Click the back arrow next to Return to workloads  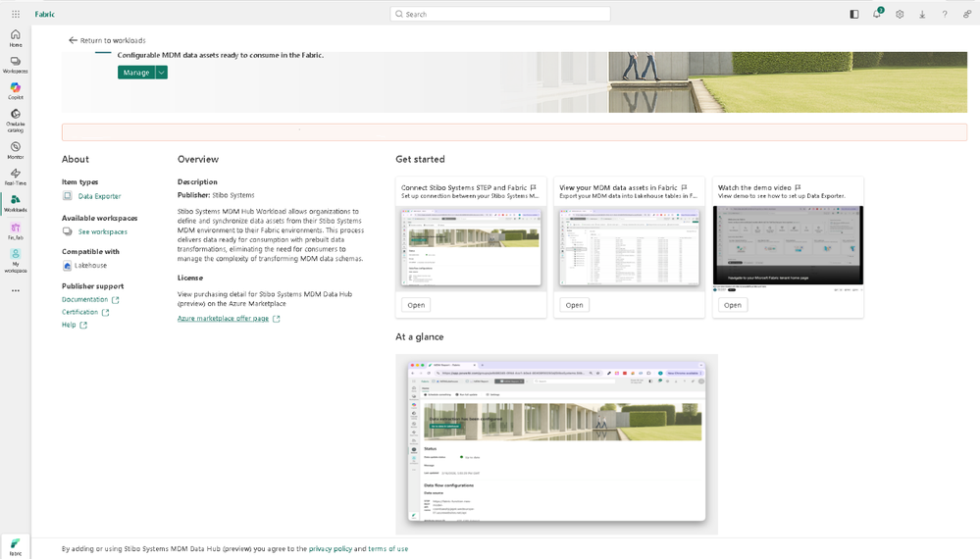[x=73, y=40]
